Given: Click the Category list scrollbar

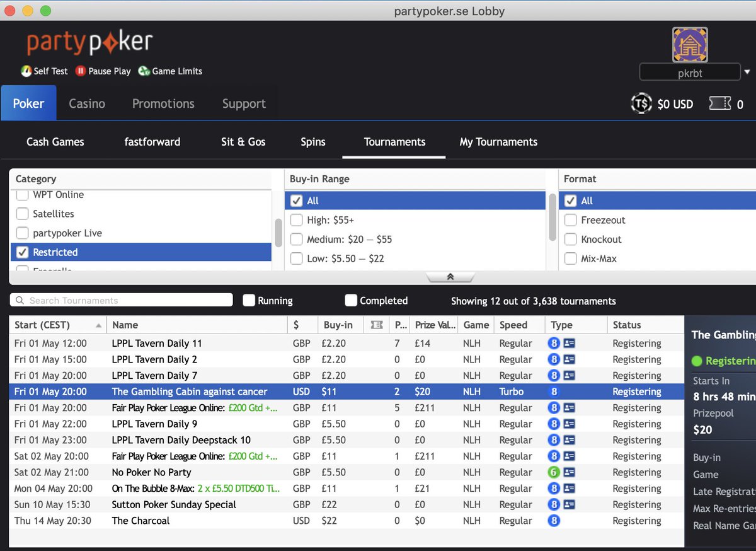Looking at the screenshot, I should [278, 233].
